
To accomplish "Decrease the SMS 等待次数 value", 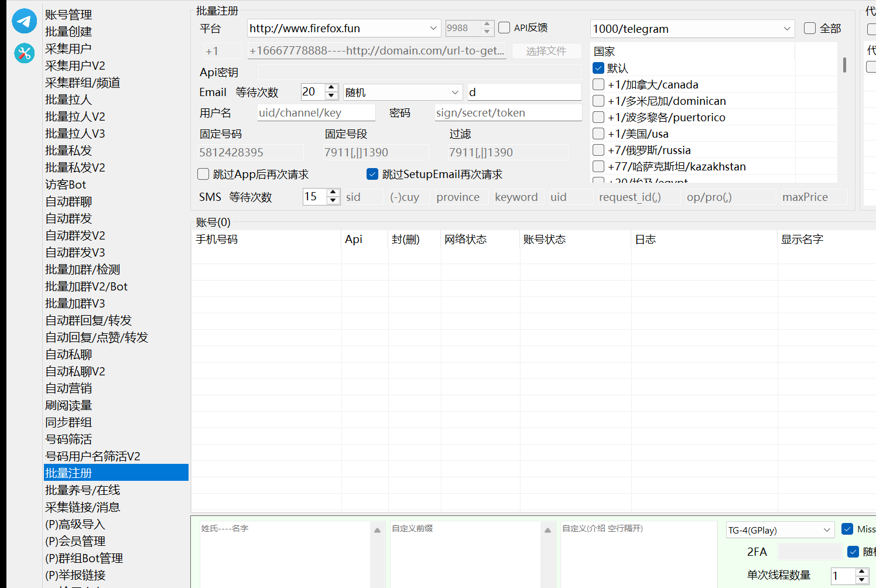I will coord(333,200).
